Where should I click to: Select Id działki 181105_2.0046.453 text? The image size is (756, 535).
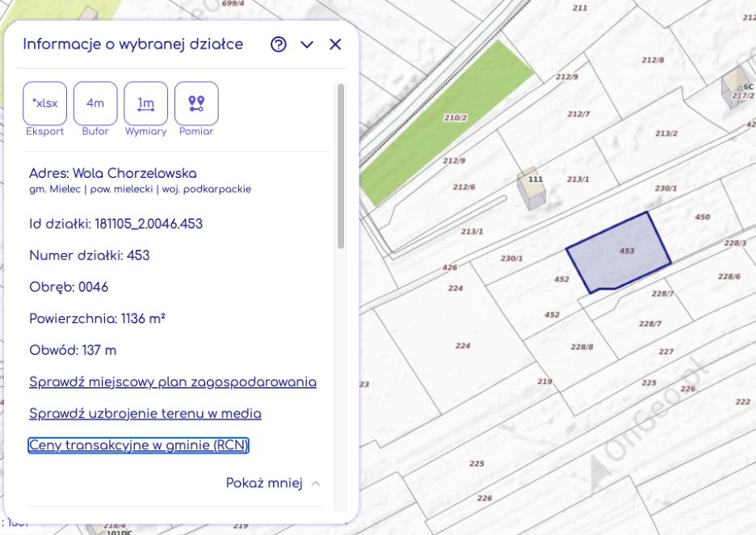click(115, 224)
